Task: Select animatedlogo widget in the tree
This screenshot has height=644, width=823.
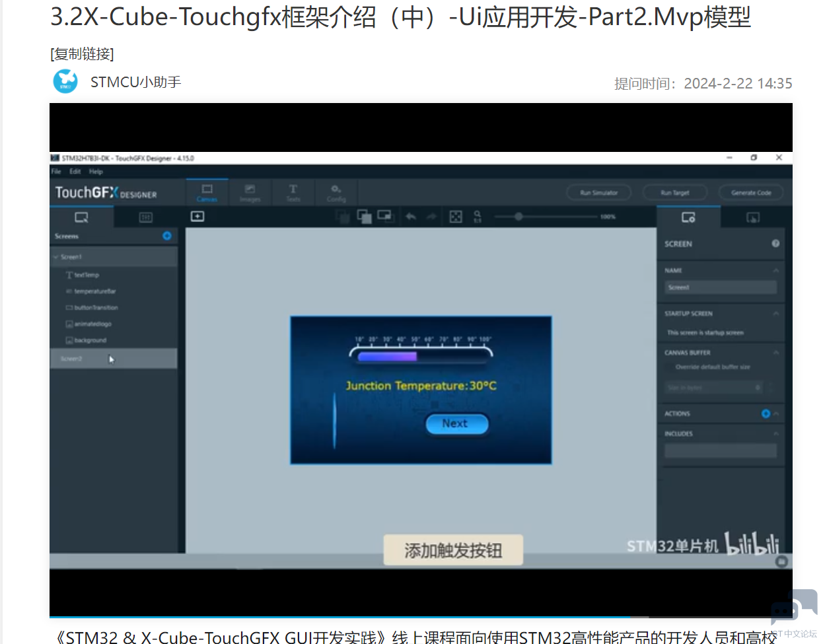Action: [x=92, y=324]
